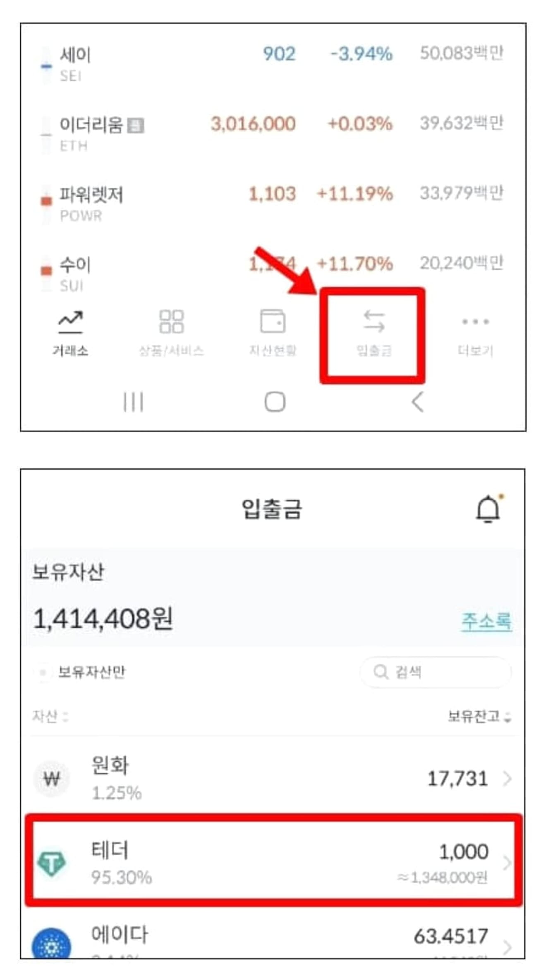Click the 검색 search input field
Screen dimensions: 546x980
pyautogui.click(x=436, y=672)
